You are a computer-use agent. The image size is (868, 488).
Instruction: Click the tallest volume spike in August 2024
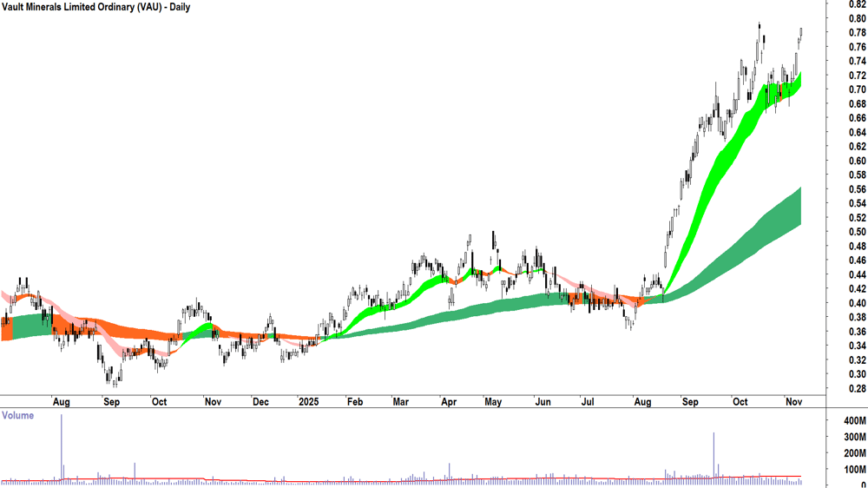point(62,449)
